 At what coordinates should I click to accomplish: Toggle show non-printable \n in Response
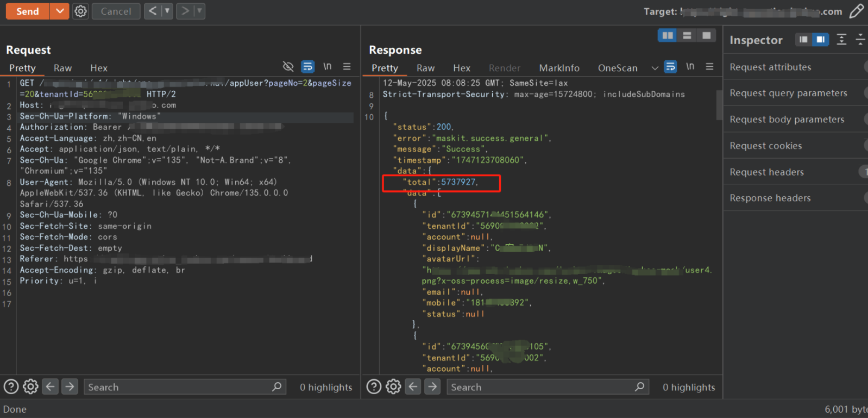pos(690,66)
